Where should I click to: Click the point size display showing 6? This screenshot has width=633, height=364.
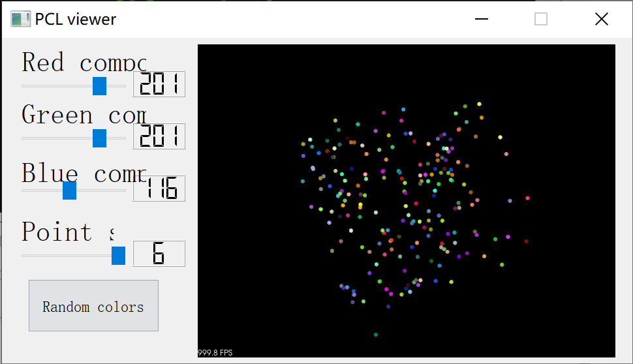click(159, 253)
